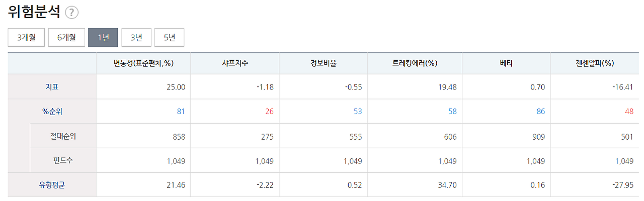Click the 유형평균 value -2.22
644x201 pixels.
click(265, 185)
